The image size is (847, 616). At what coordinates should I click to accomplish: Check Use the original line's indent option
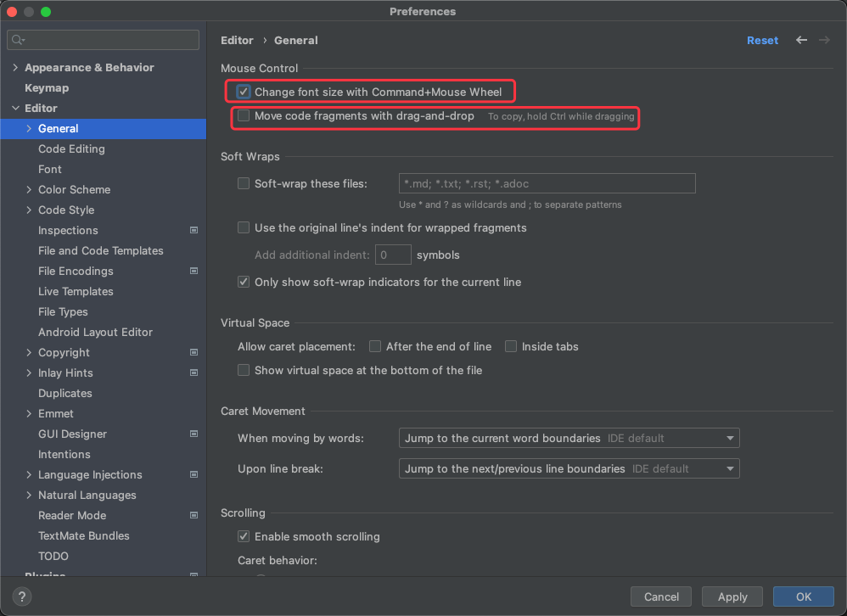pyautogui.click(x=244, y=228)
